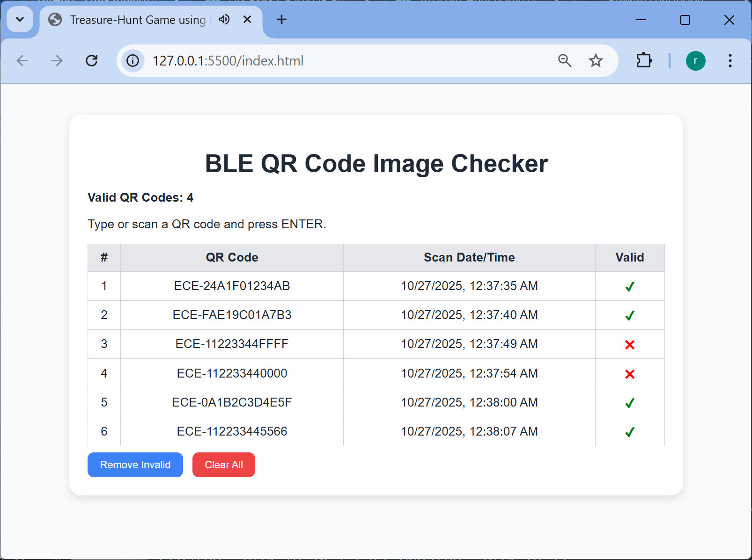Bookmark this page with star icon
The height and width of the screenshot is (560, 752).
pos(596,61)
